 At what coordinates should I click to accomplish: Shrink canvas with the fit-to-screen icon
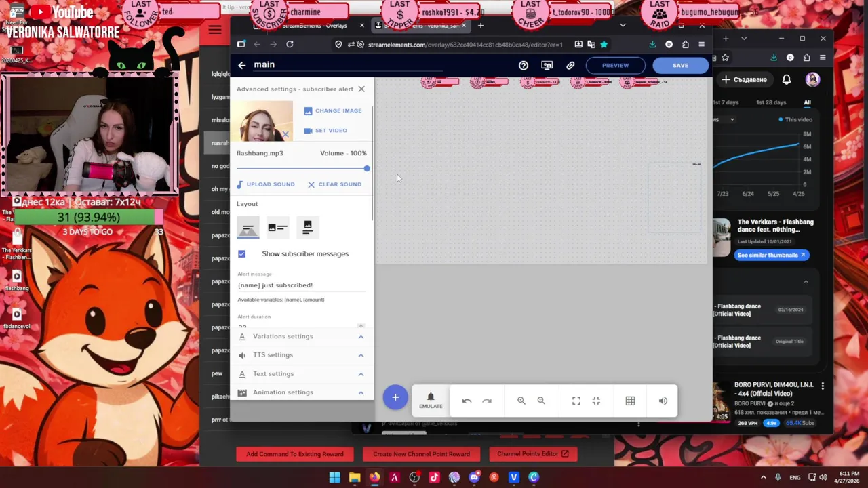click(596, 401)
